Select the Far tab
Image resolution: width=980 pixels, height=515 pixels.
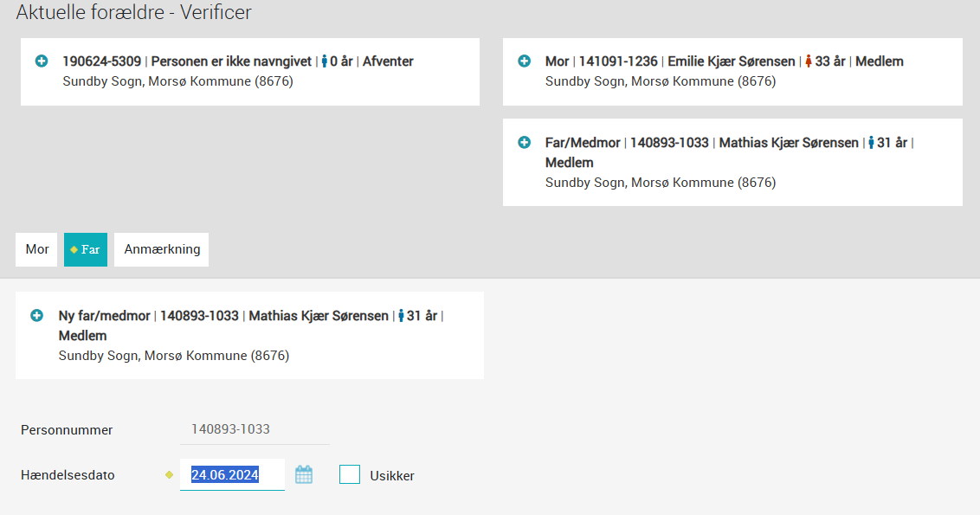(86, 249)
